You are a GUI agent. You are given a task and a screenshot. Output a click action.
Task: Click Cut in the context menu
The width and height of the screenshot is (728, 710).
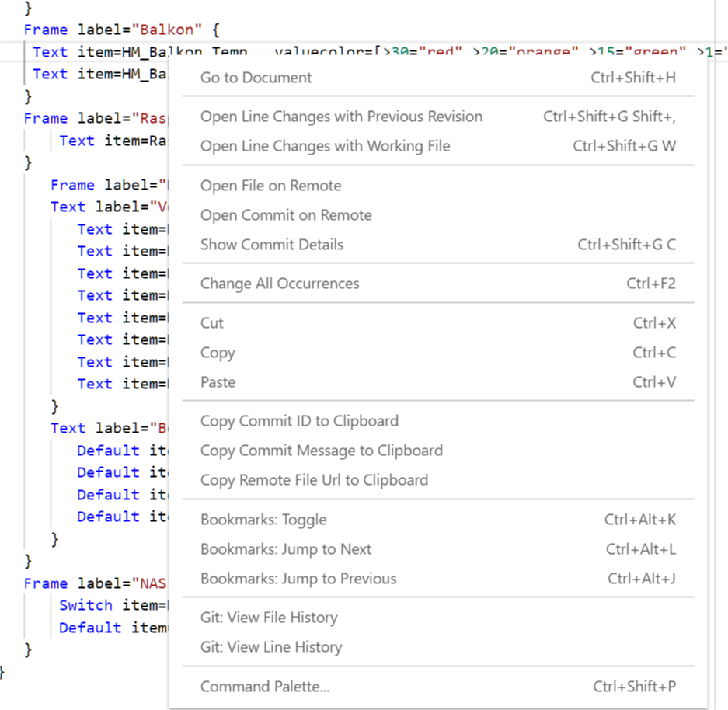pos(212,323)
